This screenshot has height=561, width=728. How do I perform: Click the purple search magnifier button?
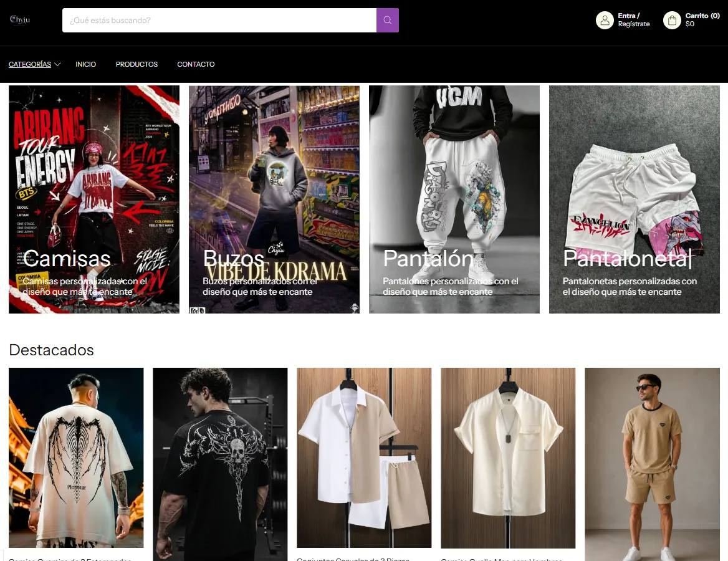[x=387, y=21]
